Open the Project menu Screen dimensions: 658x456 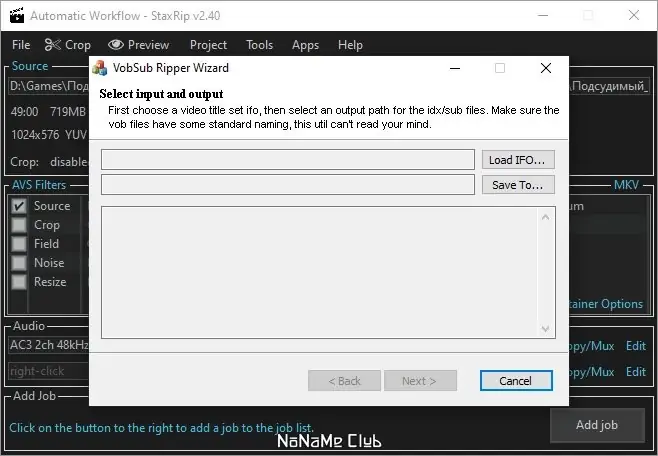[x=208, y=45]
